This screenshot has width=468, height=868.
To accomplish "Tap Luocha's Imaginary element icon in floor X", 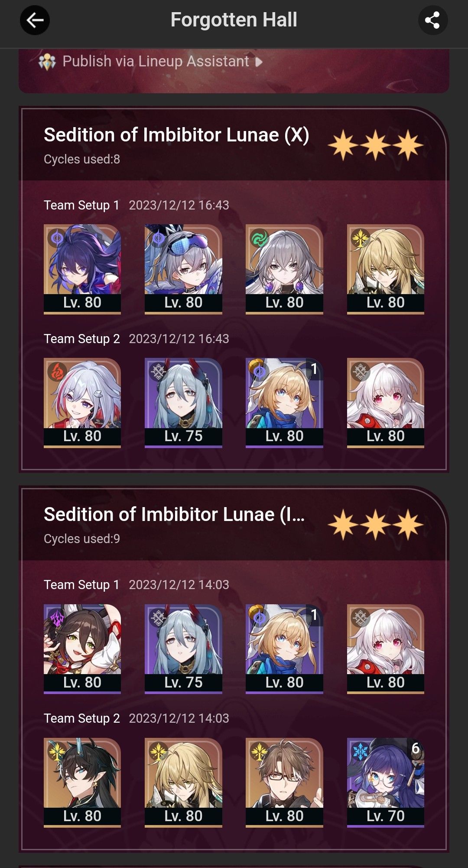I will [361, 238].
